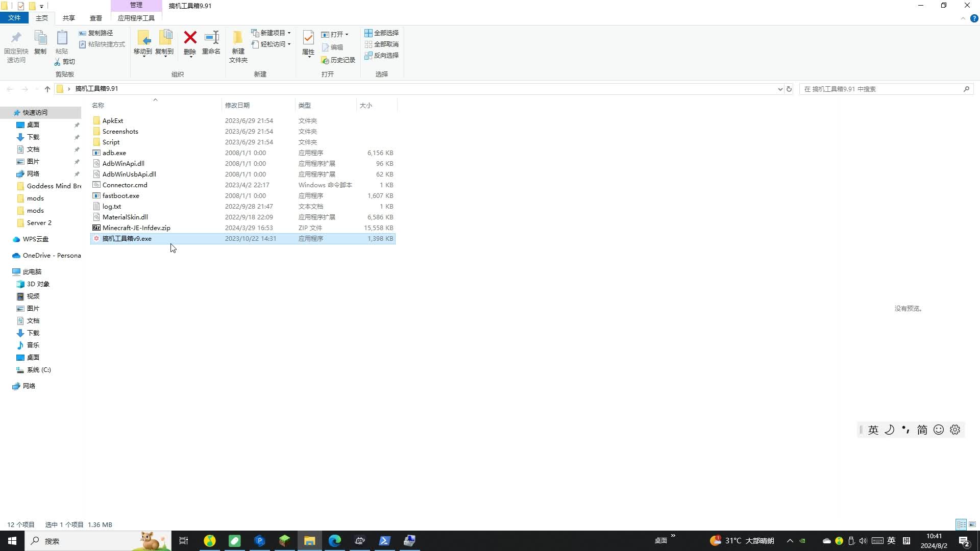Open the New Item (新建项目) dropdown
980x551 pixels.
pos(271,33)
